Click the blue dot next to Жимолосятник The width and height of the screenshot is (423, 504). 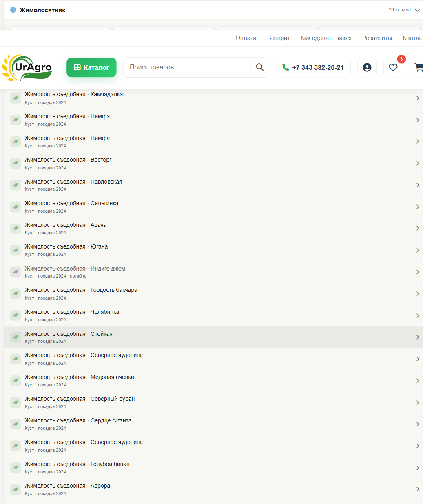click(13, 10)
